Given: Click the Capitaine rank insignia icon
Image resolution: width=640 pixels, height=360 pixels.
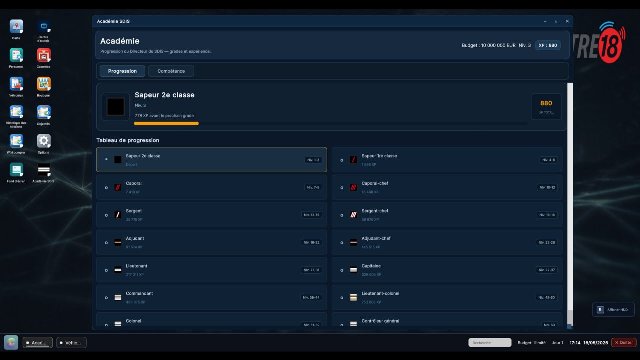Looking at the screenshot, I should [x=353, y=270].
